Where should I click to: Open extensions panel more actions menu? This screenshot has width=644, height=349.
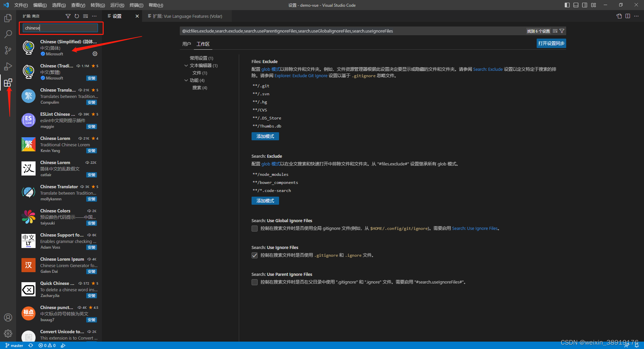[94, 16]
